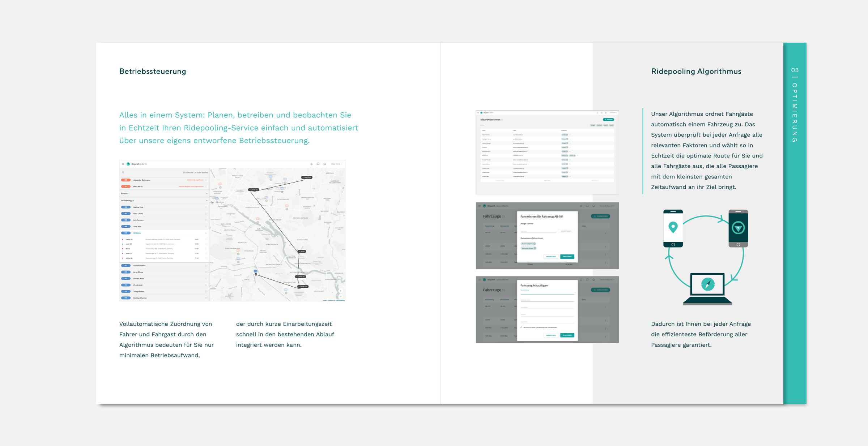Image resolution: width=868 pixels, height=446 pixels.
Task: Click the search magnifier above driver list
Action: pyautogui.click(x=123, y=173)
